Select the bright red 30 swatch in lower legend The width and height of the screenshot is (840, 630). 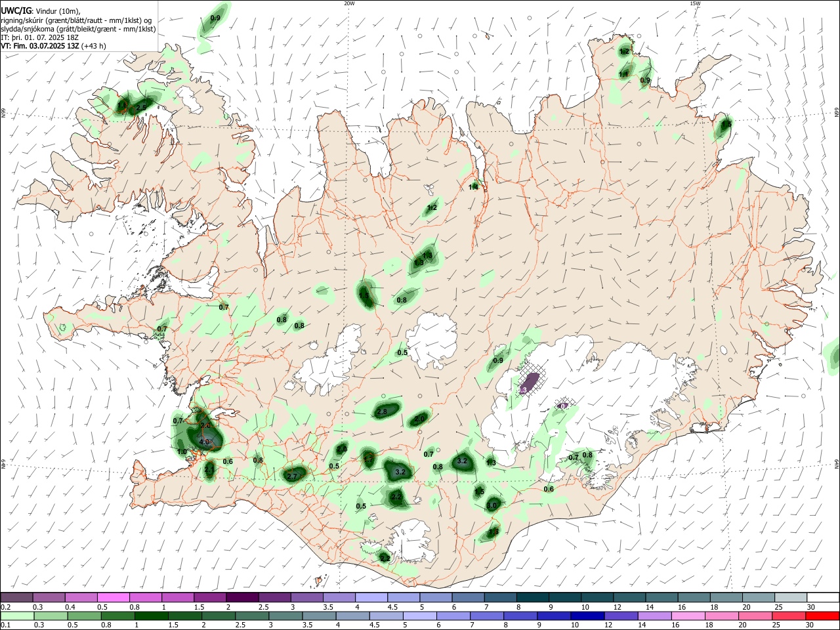click(x=824, y=616)
